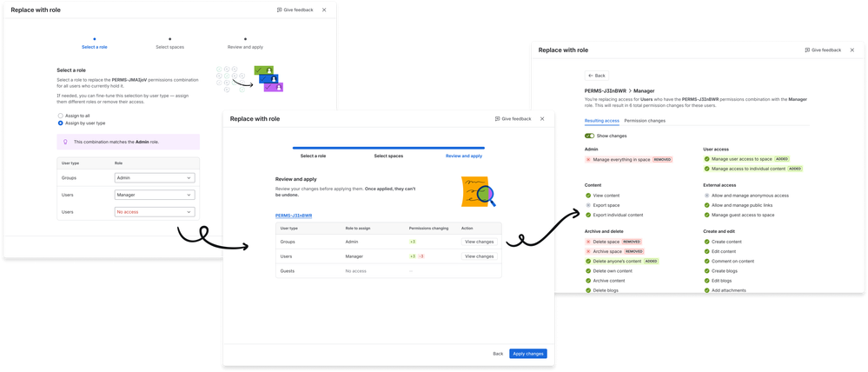
Task: Click the check icon beside Edit content
Action: (x=707, y=251)
